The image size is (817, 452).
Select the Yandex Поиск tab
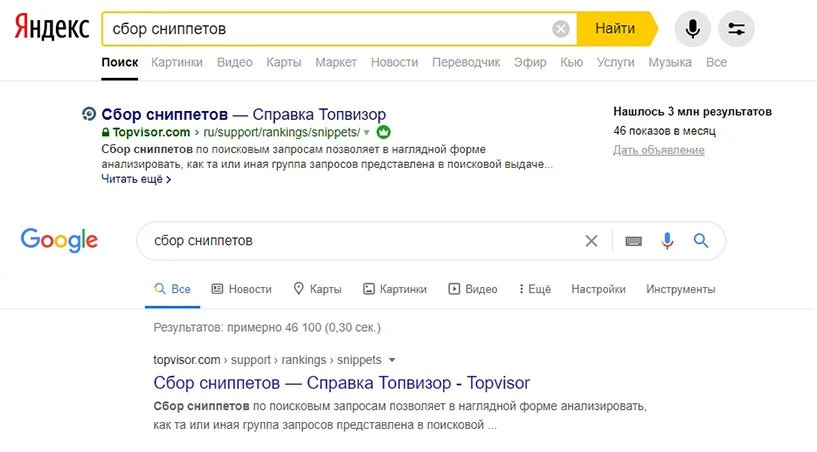coord(120,63)
